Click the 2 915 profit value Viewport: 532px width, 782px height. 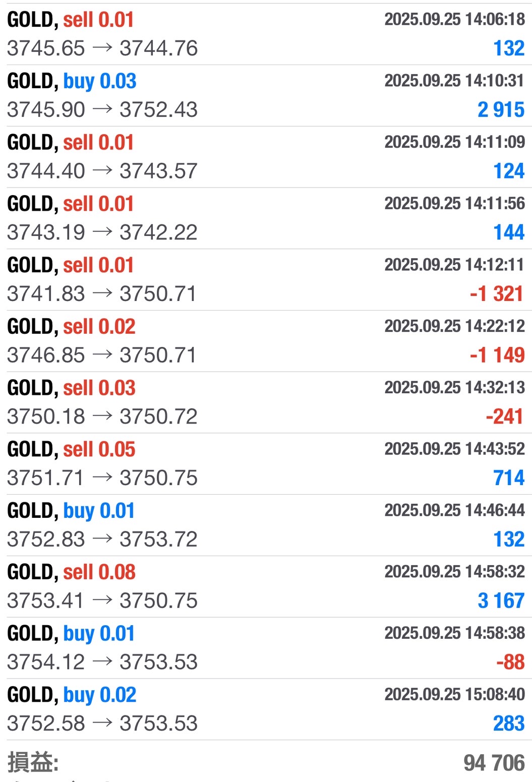pyautogui.click(x=501, y=110)
